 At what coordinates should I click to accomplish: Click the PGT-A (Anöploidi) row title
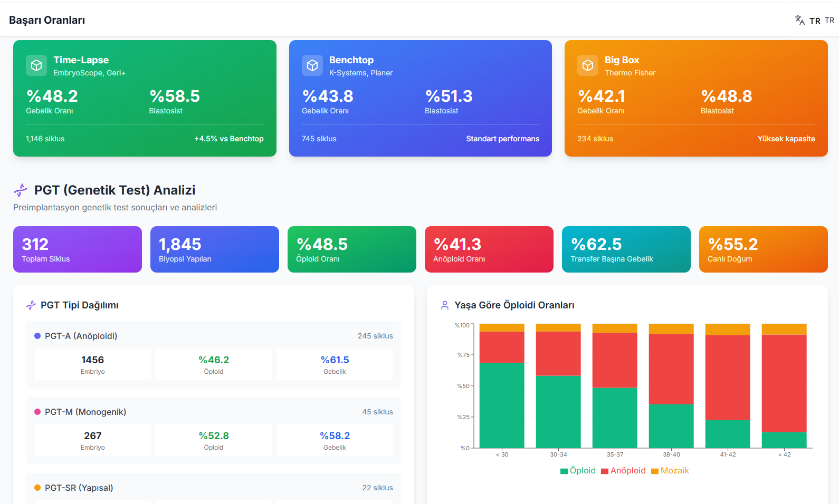click(81, 336)
